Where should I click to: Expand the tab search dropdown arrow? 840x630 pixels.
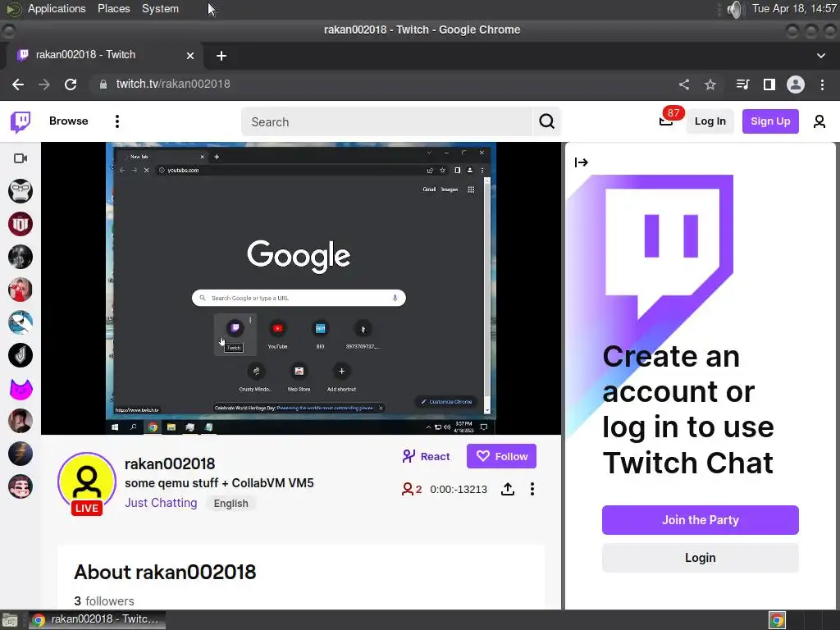coord(820,55)
